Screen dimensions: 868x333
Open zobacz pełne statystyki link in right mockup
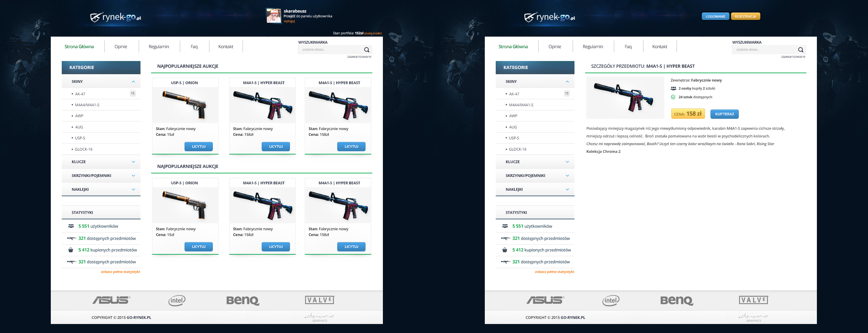point(554,272)
